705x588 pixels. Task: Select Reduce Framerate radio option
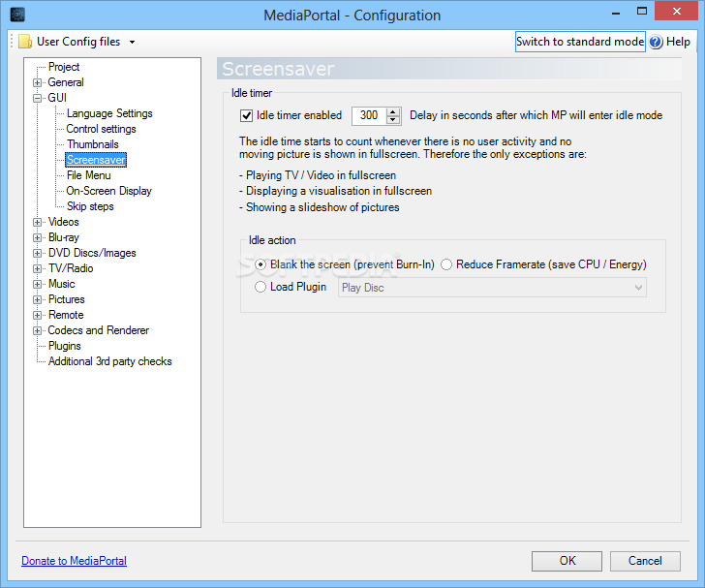click(x=446, y=264)
